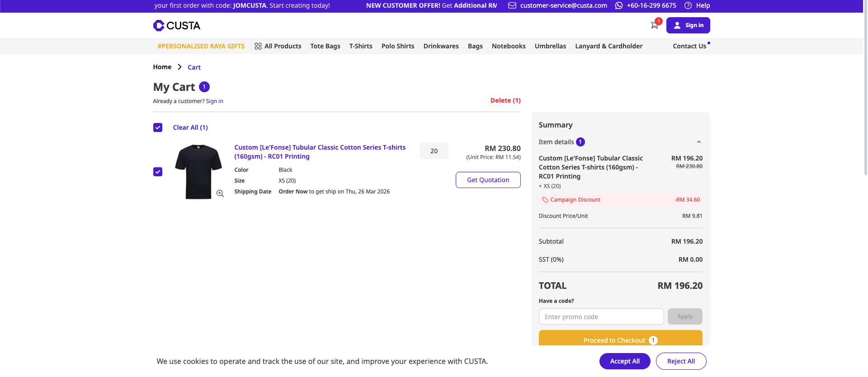868x377 pixels.
Task: Click the Campaign Discount tag icon
Action: (545, 200)
